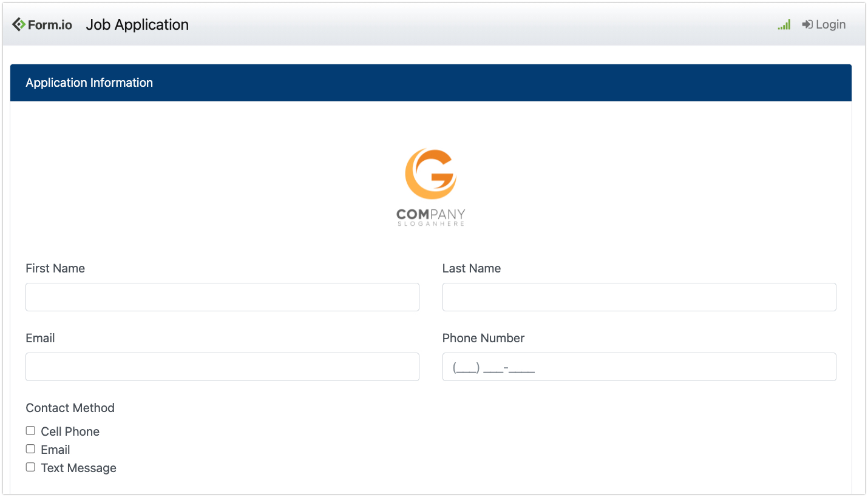Open the Login link
Screen dimensions: 868x497
[x=830, y=24]
